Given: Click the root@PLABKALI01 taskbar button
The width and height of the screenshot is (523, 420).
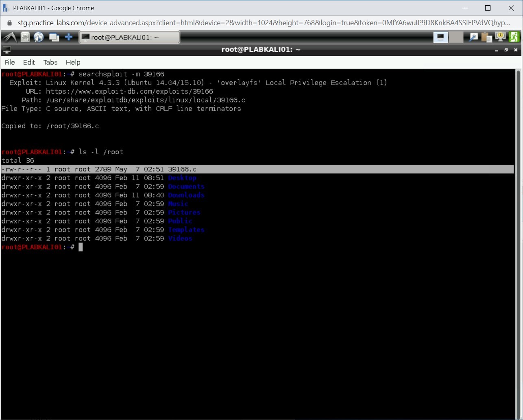Looking at the screenshot, I should (x=129, y=37).
